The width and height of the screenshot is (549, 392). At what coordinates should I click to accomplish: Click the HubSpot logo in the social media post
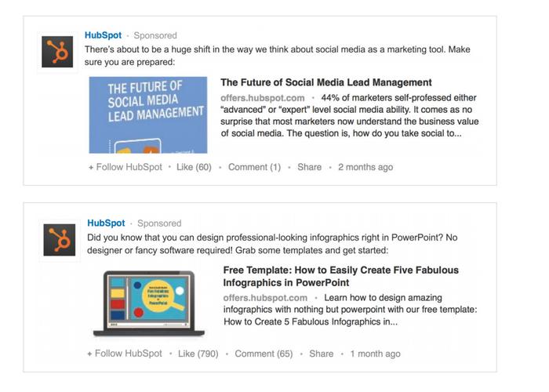click(57, 52)
